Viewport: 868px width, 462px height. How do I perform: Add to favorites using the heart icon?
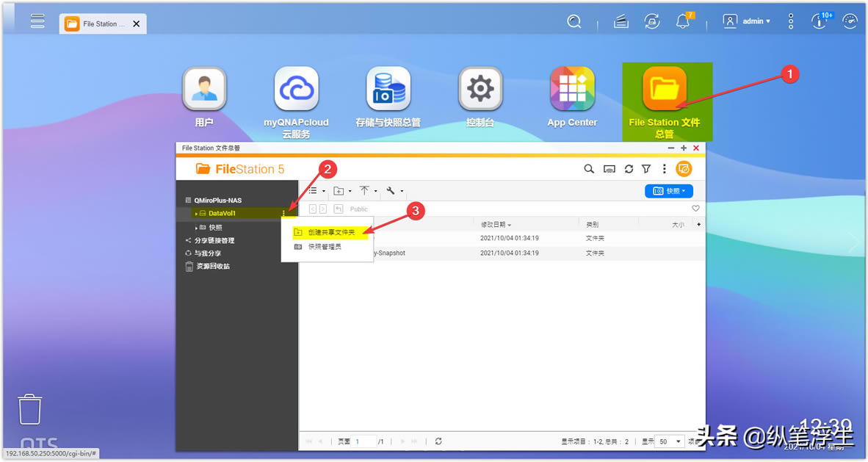(x=696, y=209)
